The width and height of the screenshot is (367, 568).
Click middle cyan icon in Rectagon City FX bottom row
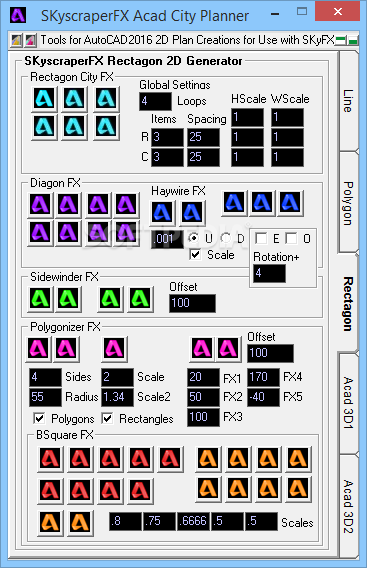pos(74,127)
